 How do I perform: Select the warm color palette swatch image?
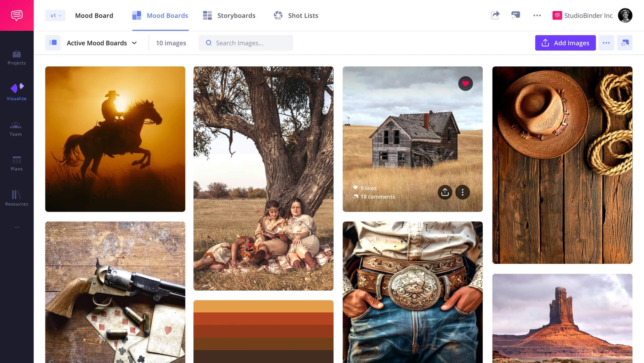(264, 332)
